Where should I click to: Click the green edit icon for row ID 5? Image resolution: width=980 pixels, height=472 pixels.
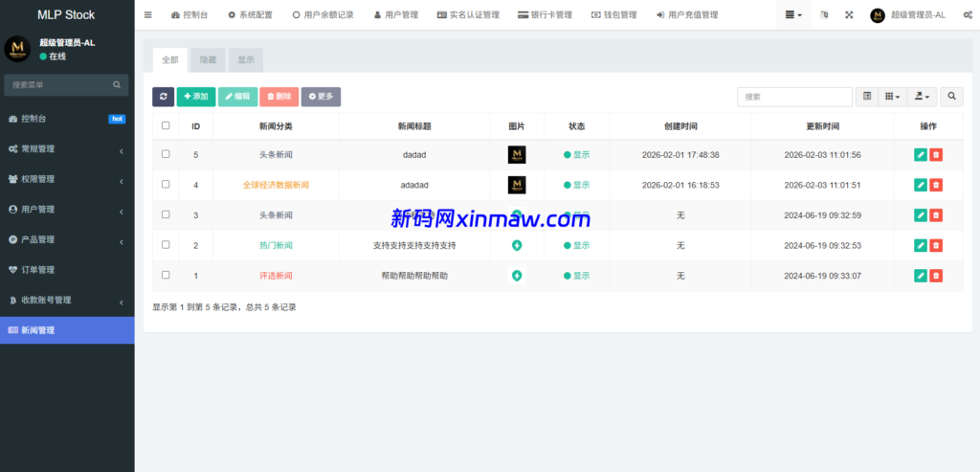(921, 154)
